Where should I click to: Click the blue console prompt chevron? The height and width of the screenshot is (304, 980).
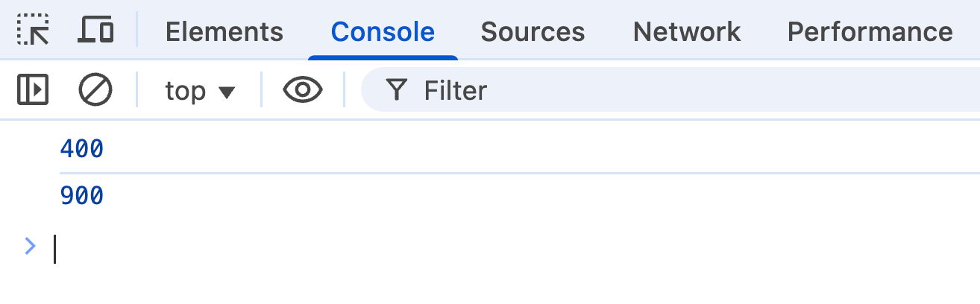[30, 247]
